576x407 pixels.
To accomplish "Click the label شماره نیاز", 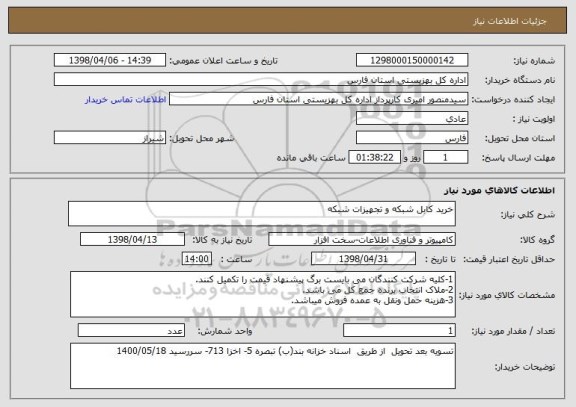I will click(x=534, y=61).
